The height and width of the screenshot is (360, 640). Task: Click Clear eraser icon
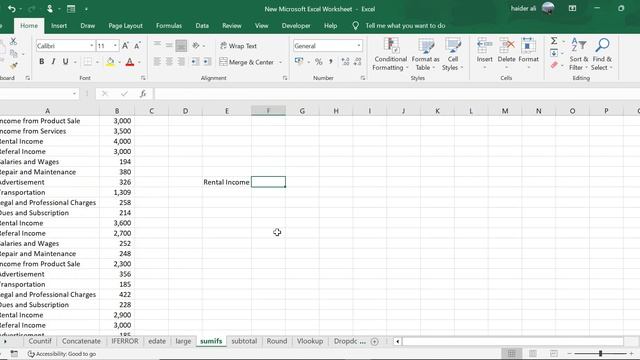pyautogui.click(x=554, y=65)
